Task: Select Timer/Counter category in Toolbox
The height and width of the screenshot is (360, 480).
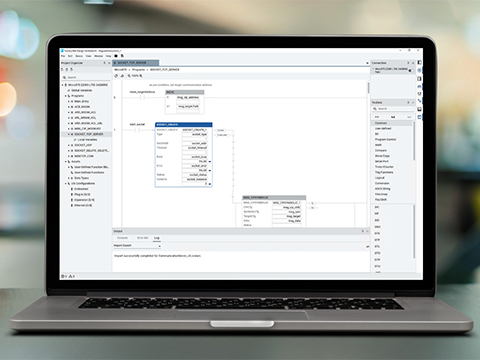Action: 384,167
